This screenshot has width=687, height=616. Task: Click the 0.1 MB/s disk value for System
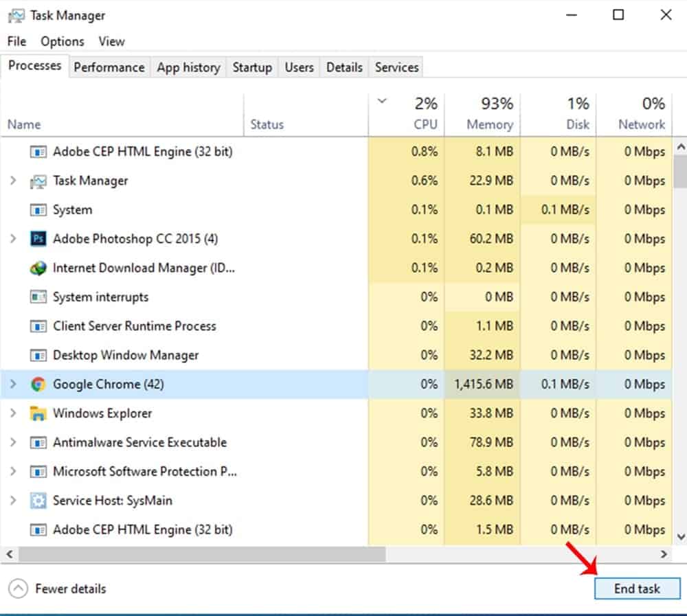[565, 210]
